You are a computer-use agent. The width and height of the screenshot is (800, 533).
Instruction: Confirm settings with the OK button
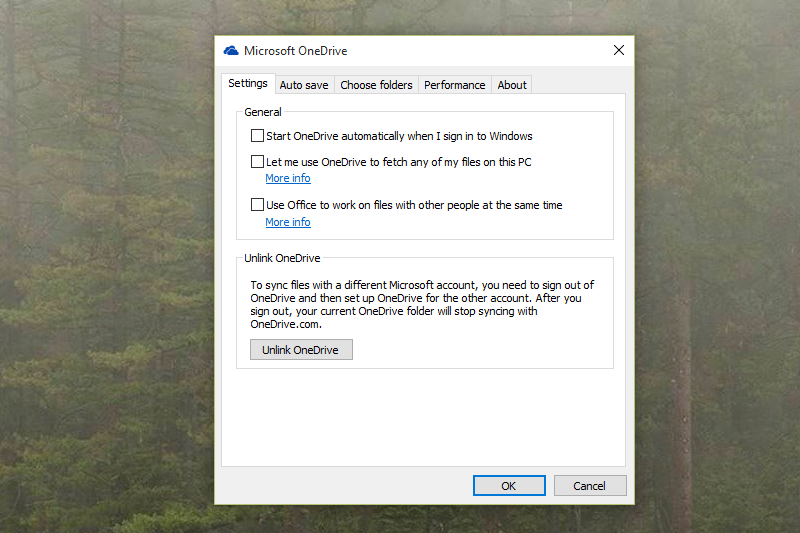(x=509, y=486)
